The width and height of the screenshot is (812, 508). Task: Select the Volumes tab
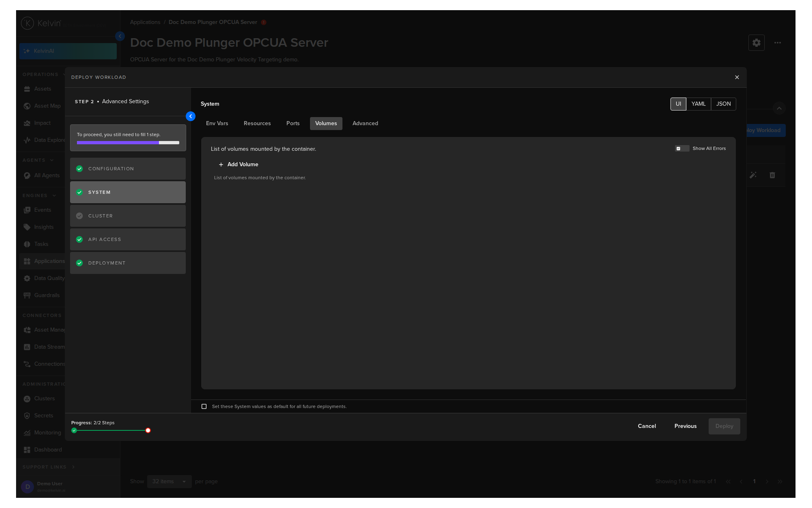(326, 123)
